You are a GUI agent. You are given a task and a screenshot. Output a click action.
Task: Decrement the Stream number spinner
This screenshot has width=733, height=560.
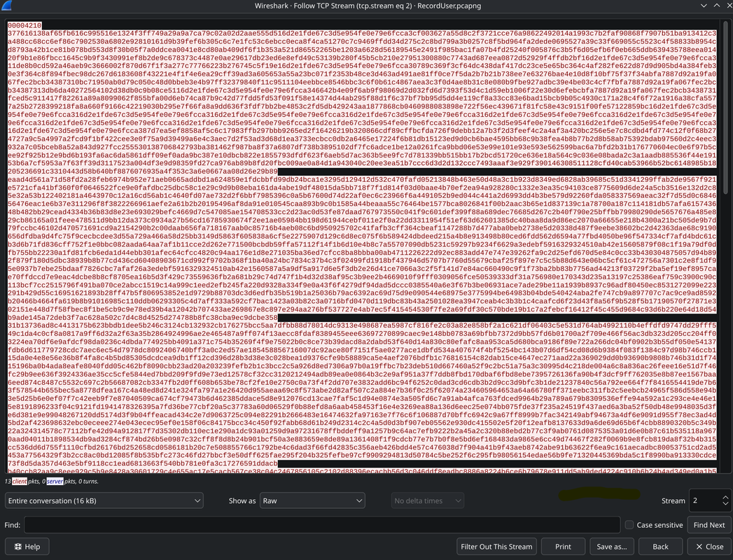(x=725, y=504)
